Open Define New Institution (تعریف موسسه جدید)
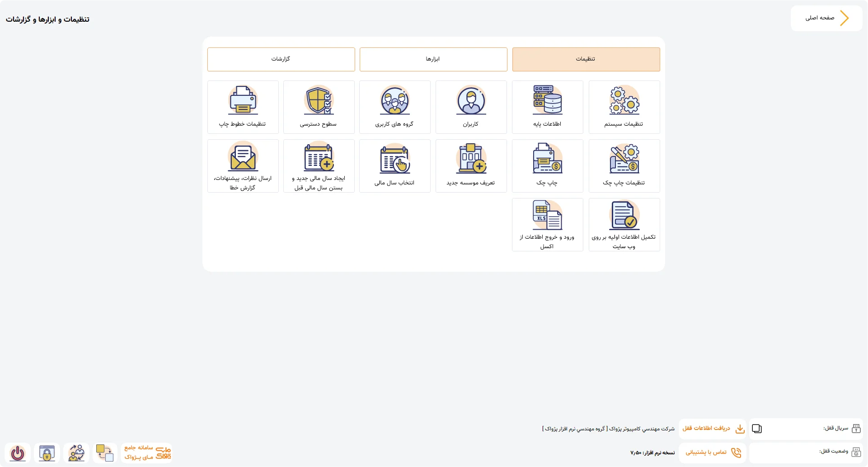The height and width of the screenshot is (467, 868). point(471,166)
